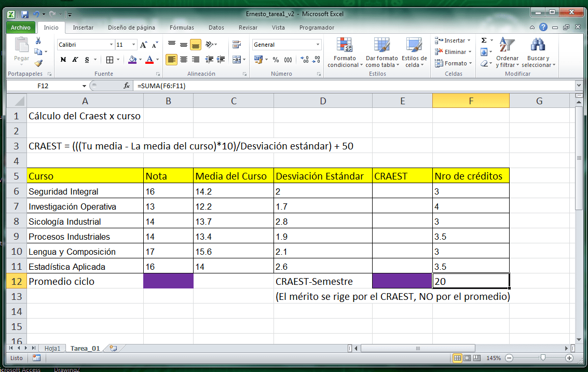The width and height of the screenshot is (588, 372).
Task: Open Conditional Formatting menu
Action: [x=345, y=52]
